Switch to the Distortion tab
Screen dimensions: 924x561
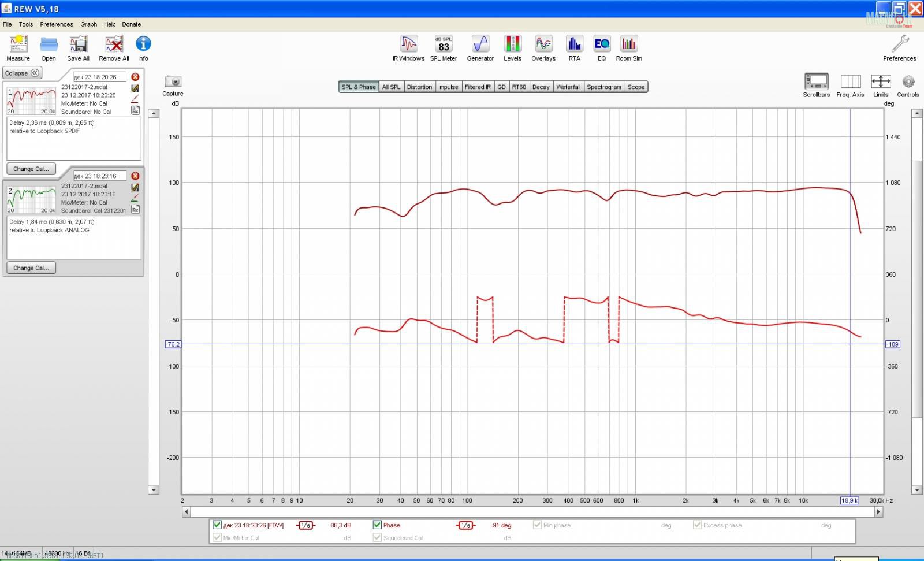[419, 87]
